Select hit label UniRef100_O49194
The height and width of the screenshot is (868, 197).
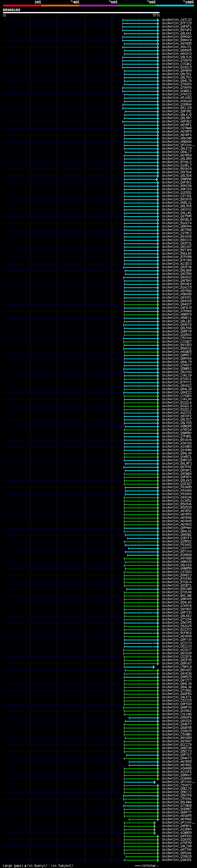tap(177, 497)
